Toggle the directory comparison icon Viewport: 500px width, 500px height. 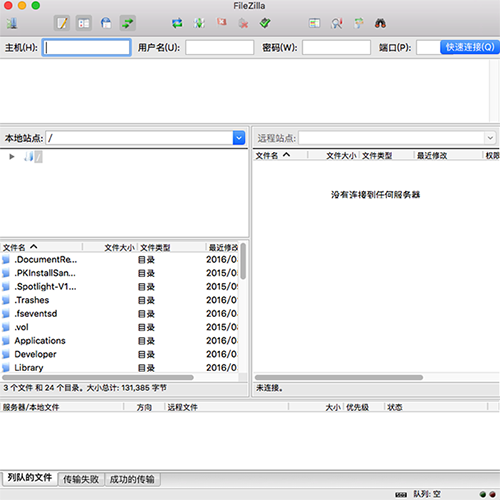[x=336, y=23]
